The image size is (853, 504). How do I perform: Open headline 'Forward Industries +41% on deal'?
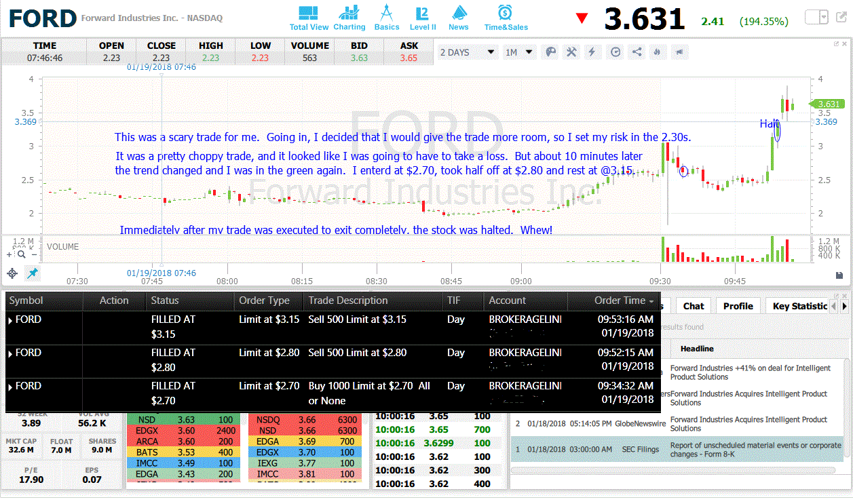tap(750, 372)
